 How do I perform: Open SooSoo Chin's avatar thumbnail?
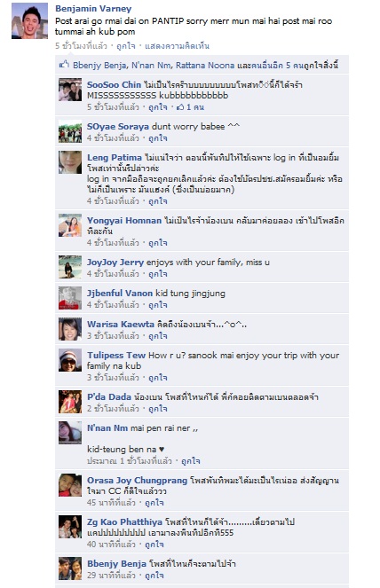pyautogui.click(x=70, y=90)
